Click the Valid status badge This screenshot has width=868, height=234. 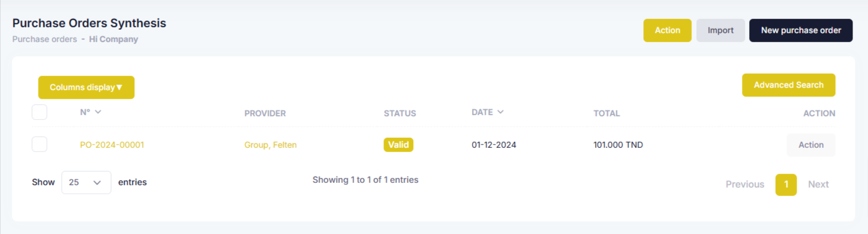pos(398,144)
